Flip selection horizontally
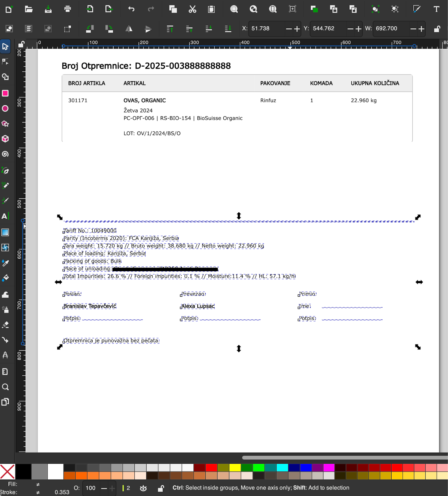This screenshot has width=448, height=496. pos(129,29)
